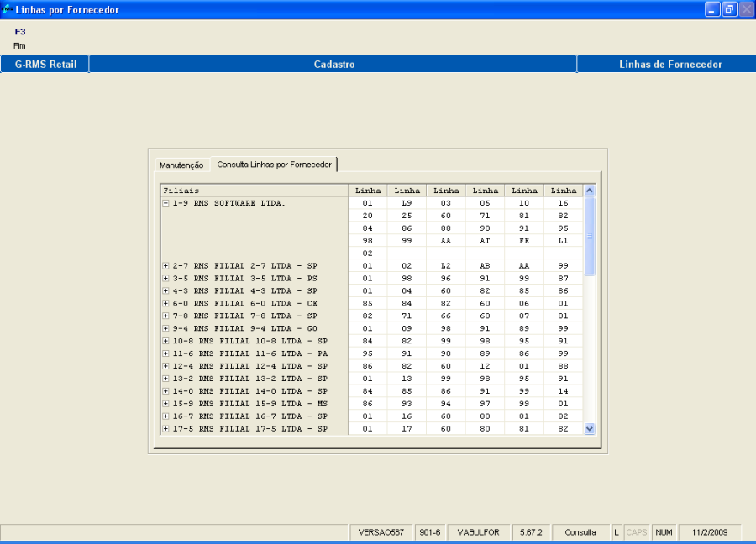Select Consulta Linhas por Fornecedor tab
The width and height of the screenshot is (756, 544).
tap(274, 165)
